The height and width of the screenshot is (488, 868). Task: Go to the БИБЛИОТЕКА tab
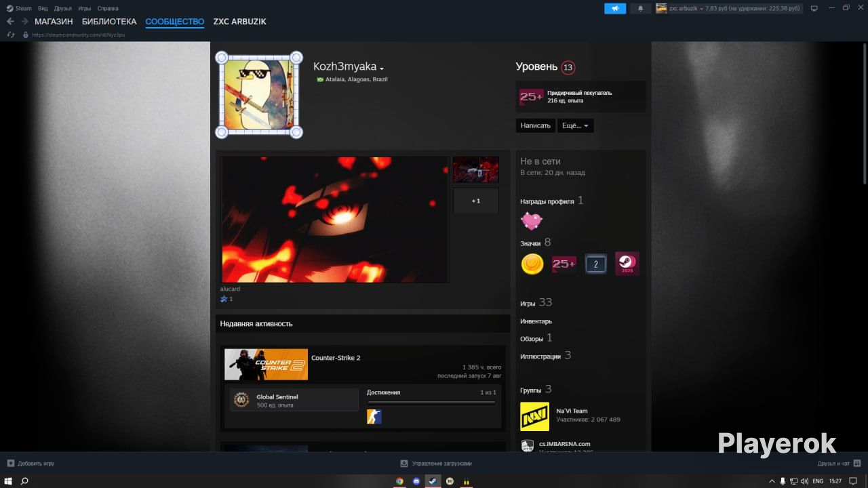[x=109, y=22]
